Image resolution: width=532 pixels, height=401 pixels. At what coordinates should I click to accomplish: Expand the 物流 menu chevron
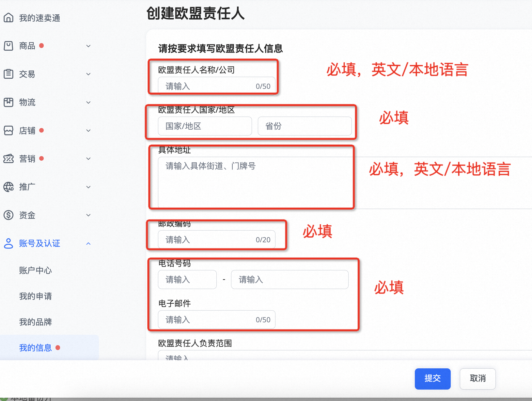(x=88, y=103)
